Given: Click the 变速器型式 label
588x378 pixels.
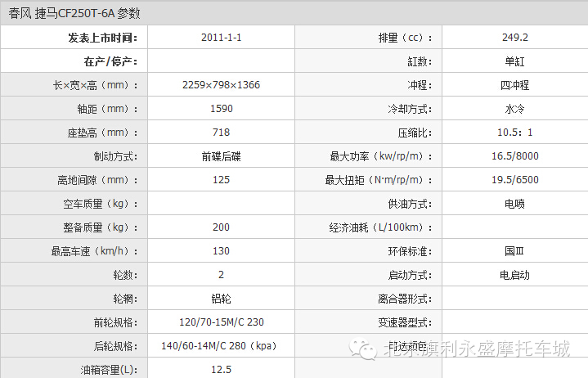Looking at the screenshot, I should tap(405, 322).
